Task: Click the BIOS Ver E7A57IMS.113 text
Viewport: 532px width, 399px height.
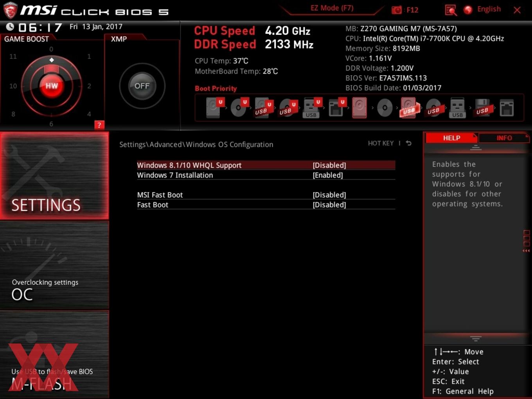Action: tap(386, 78)
